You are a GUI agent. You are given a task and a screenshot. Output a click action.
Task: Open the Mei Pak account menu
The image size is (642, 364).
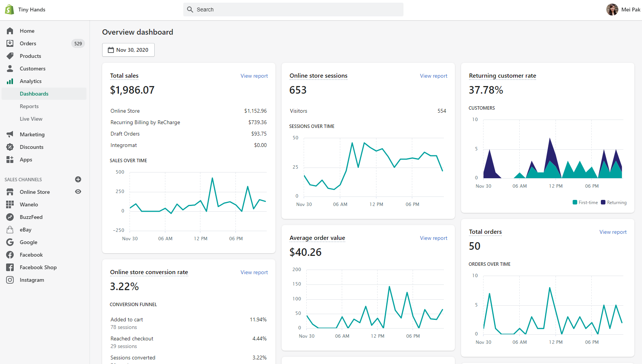623,10
